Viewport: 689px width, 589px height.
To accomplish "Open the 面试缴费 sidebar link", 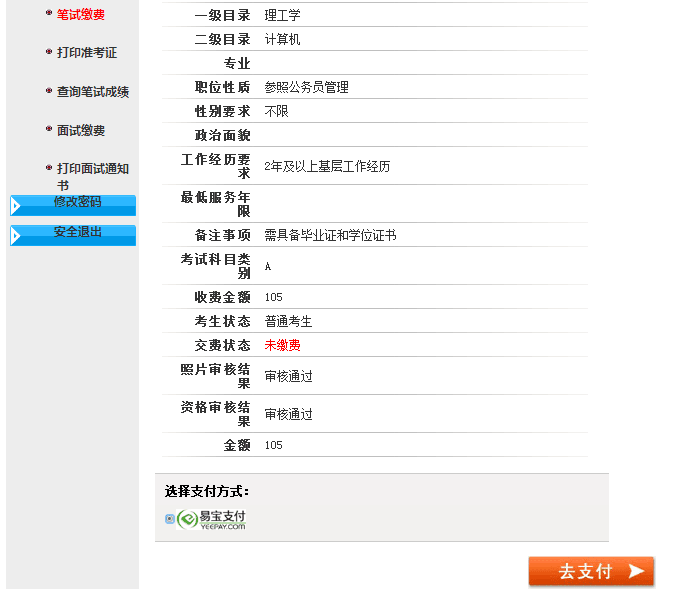I will pyautogui.click(x=80, y=130).
